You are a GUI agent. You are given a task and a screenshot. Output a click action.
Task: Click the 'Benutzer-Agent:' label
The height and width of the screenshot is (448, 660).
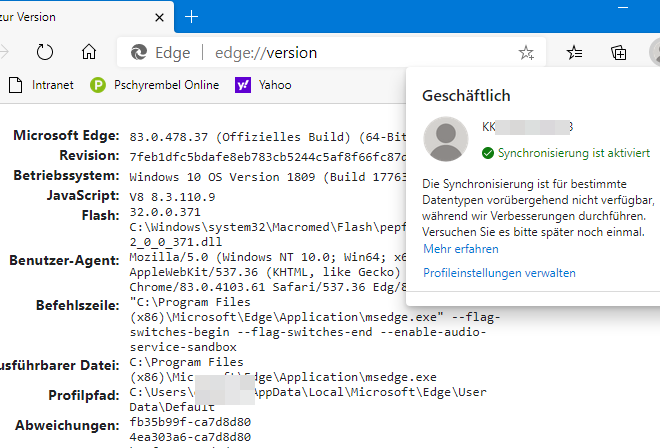point(64,261)
